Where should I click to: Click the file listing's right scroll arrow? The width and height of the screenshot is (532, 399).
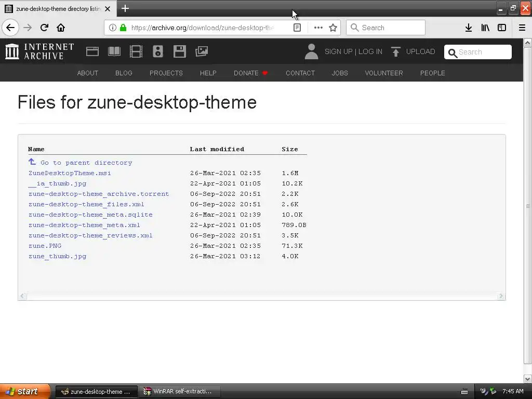(501, 296)
